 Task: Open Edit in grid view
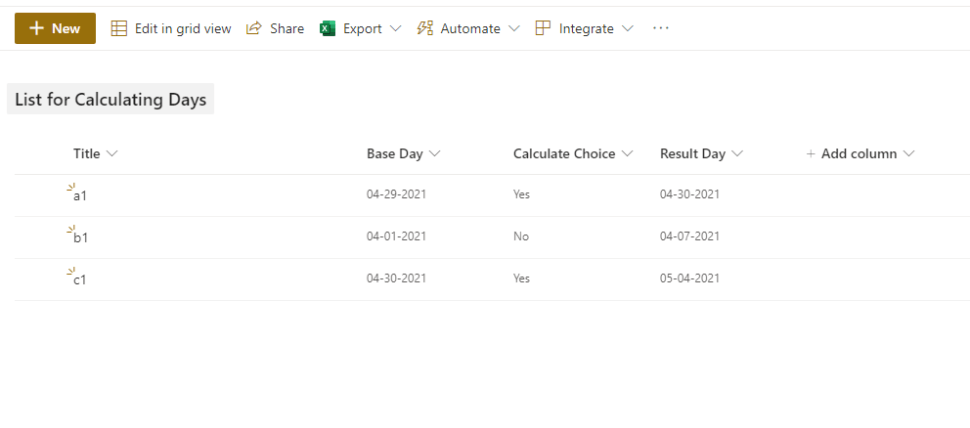click(x=171, y=28)
